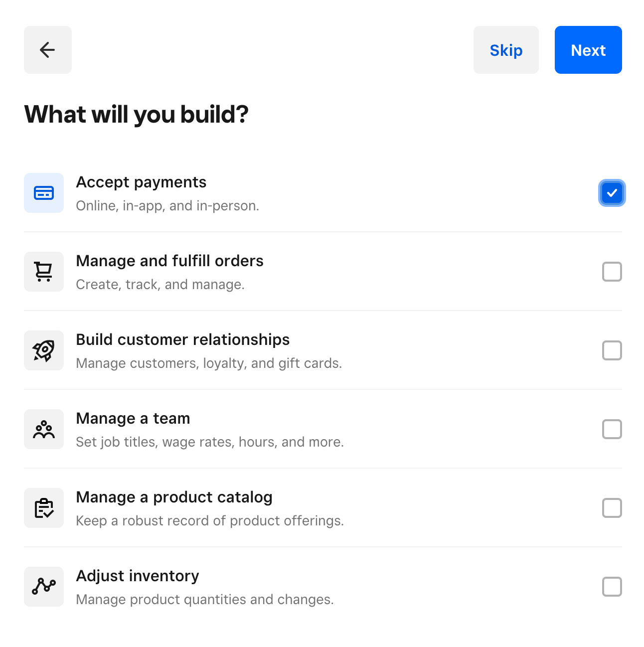This screenshot has height=647, width=644.
Task: Select the Manage a product catalog checkbox
Action: 612,508
